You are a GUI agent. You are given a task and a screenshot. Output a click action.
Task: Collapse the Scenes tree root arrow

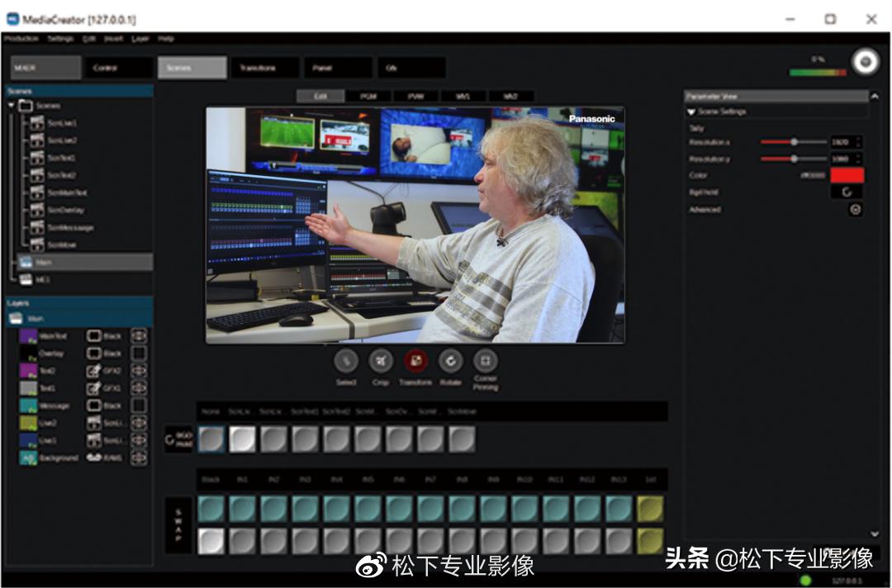coord(12,105)
